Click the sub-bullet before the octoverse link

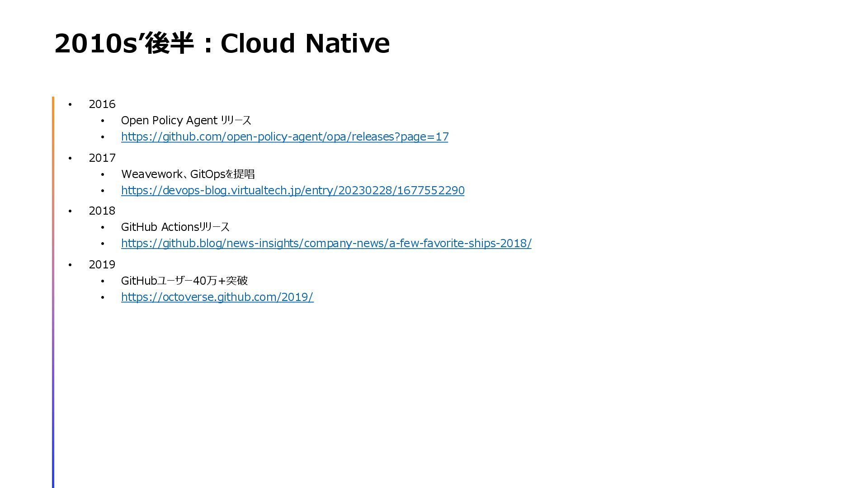pos(103,297)
